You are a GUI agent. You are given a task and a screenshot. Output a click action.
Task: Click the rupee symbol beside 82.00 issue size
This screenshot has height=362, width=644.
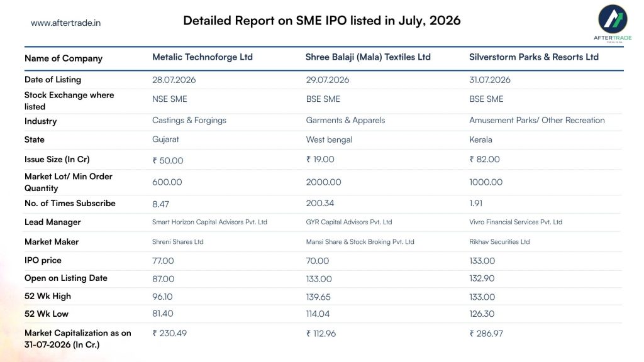[472, 159]
